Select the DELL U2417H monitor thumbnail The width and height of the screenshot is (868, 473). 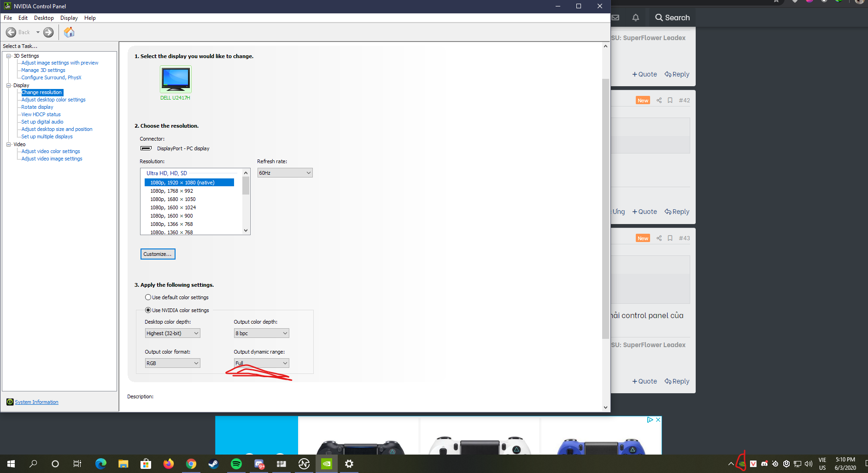click(x=176, y=79)
